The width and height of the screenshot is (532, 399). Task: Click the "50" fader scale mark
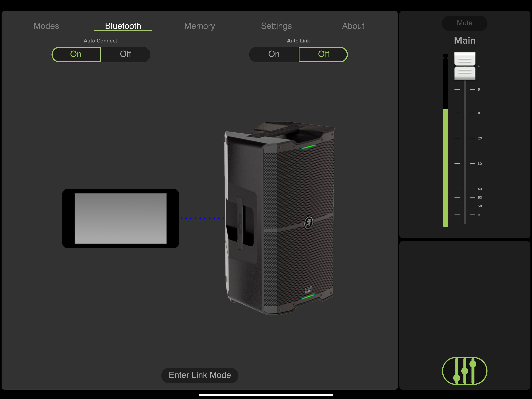click(x=480, y=198)
